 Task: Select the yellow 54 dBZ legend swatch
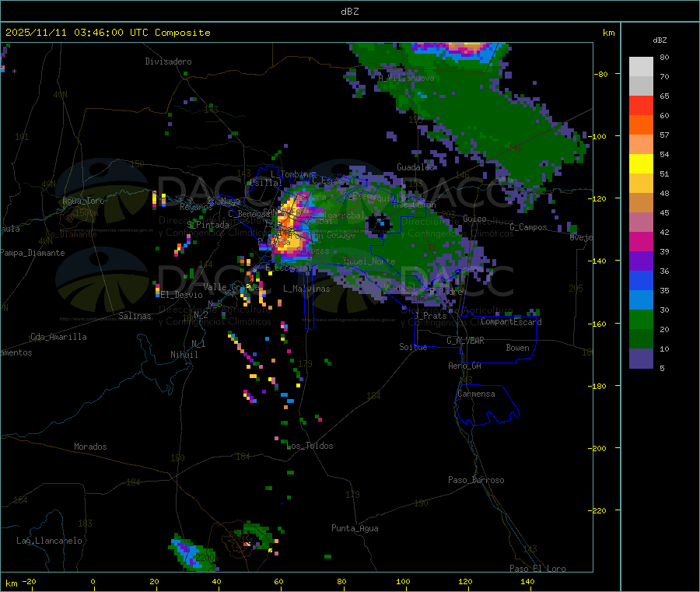(x=641, y=164)
